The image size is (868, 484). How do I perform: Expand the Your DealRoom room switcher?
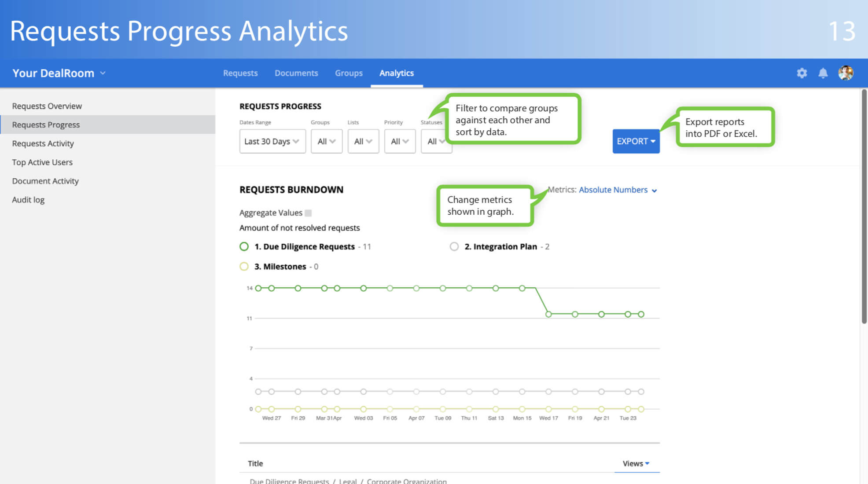coord(59,73)
